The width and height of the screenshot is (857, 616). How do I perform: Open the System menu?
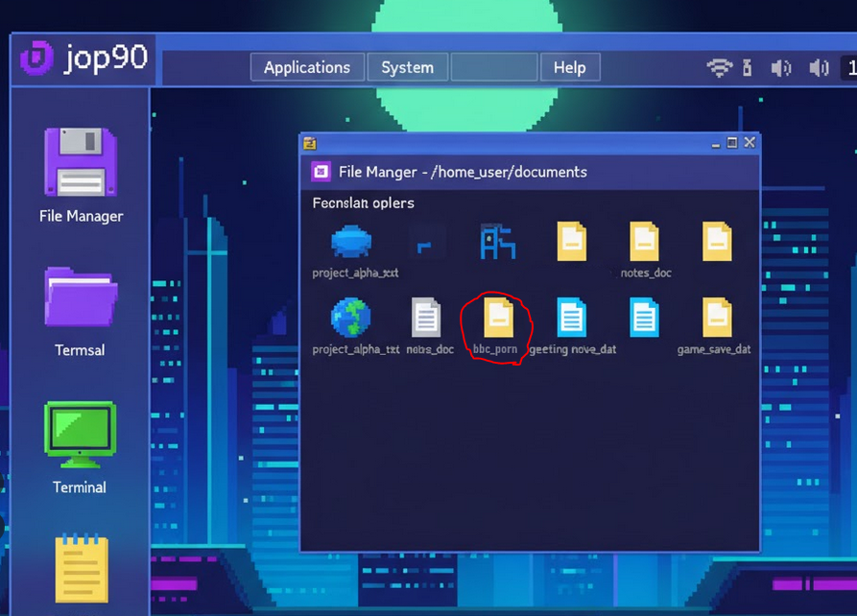(x=408, y=67)
